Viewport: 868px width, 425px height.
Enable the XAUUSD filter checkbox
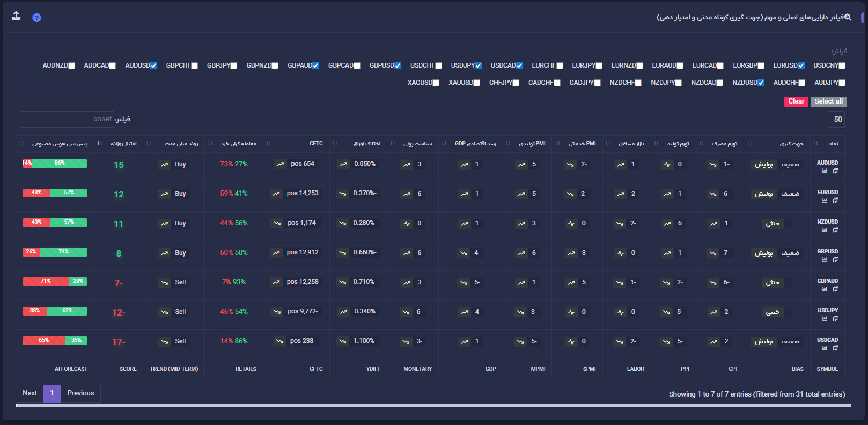tap(476, 83)
